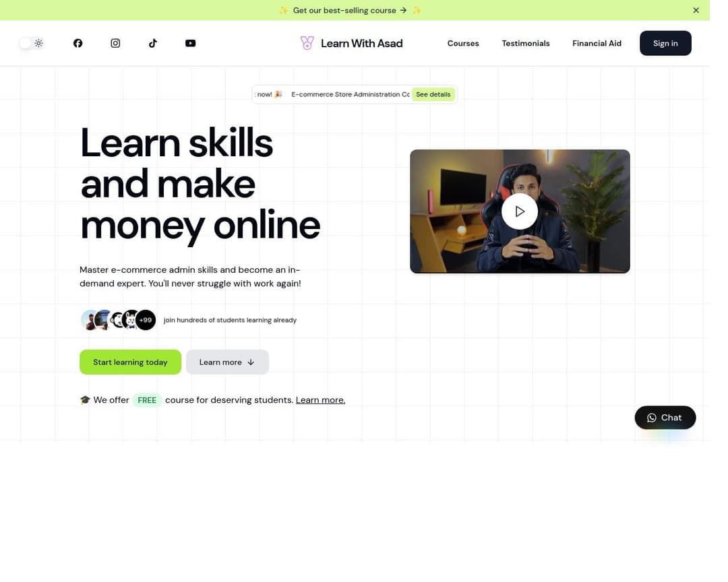The image size is (728, 582).
Task: Click the Learn With Asad medal logo
Action: [x=307, y=42]
